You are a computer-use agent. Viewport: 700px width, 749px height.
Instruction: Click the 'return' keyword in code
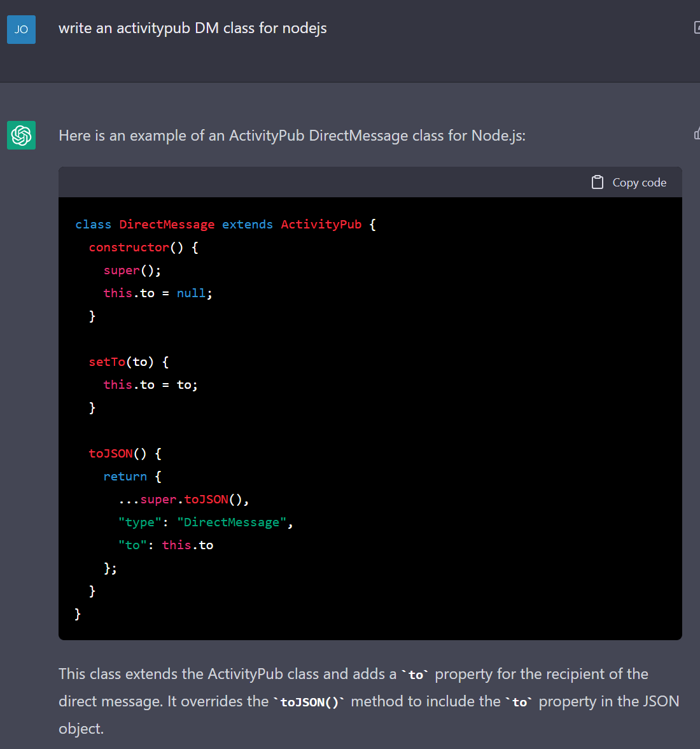pyautogui.click(x=125, y=476)
